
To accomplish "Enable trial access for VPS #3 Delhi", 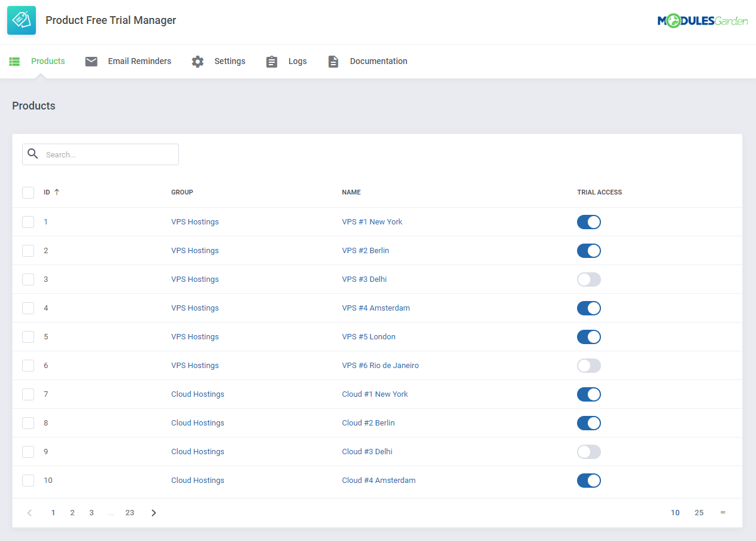I will pos(588,279).
